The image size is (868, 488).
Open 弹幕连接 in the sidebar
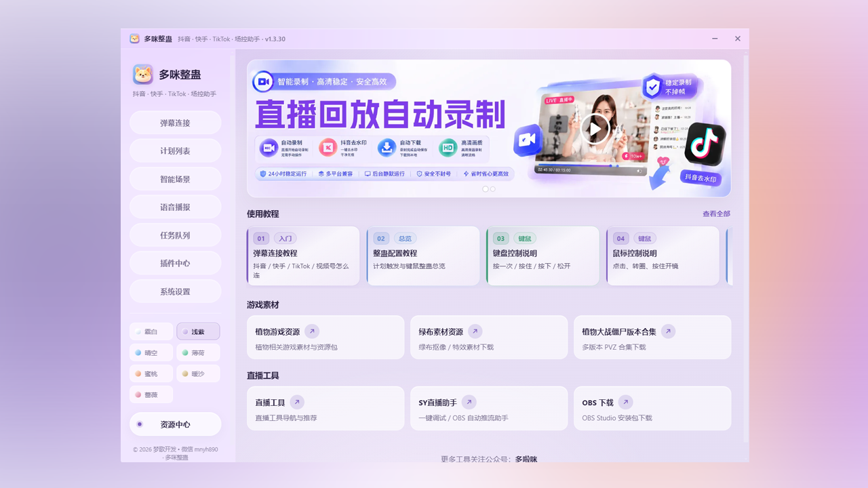tap(176, 123)
